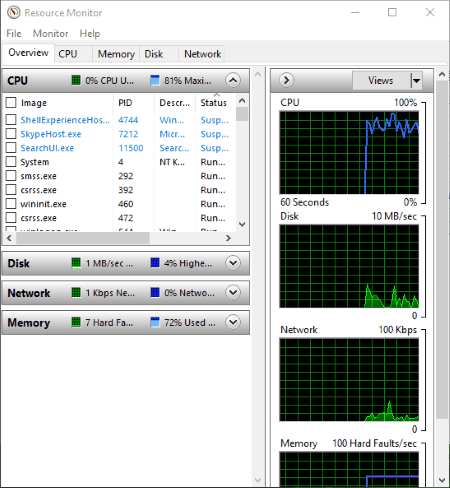Click the Disk activity graph
Screen dimensions: 450x488
click(x=349, y=266)
